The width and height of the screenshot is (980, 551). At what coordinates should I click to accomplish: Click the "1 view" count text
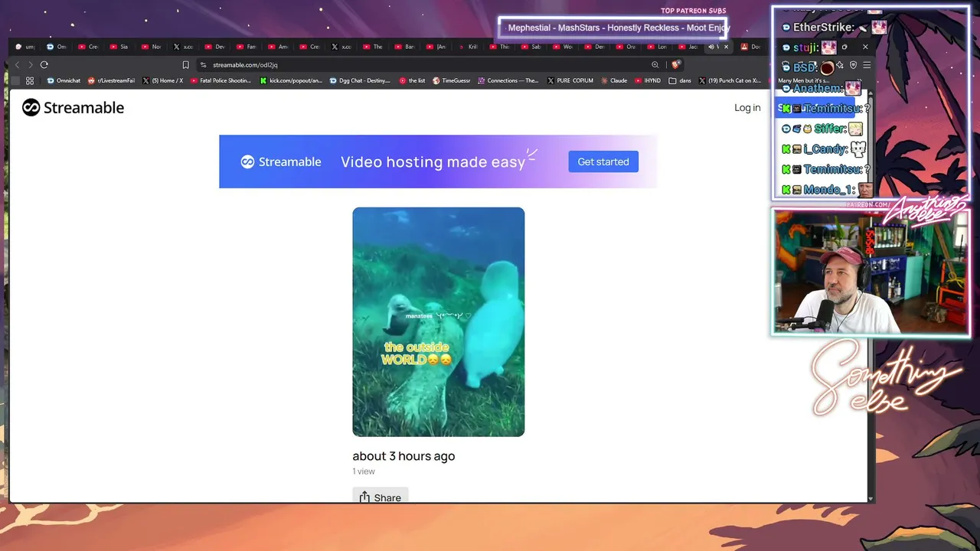tap(364, 471)
